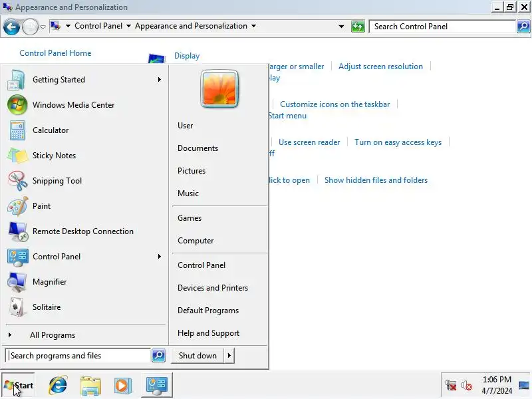Click the Search Control Panel field
This screenshot has width=532, height=399.
click(442, 26)
